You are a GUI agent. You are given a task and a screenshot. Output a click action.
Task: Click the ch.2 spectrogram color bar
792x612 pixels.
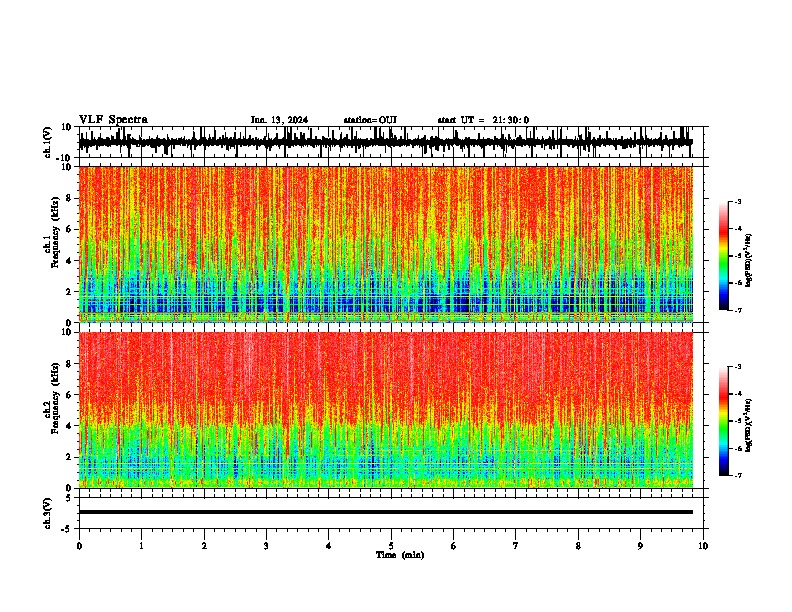pos(723,421)
